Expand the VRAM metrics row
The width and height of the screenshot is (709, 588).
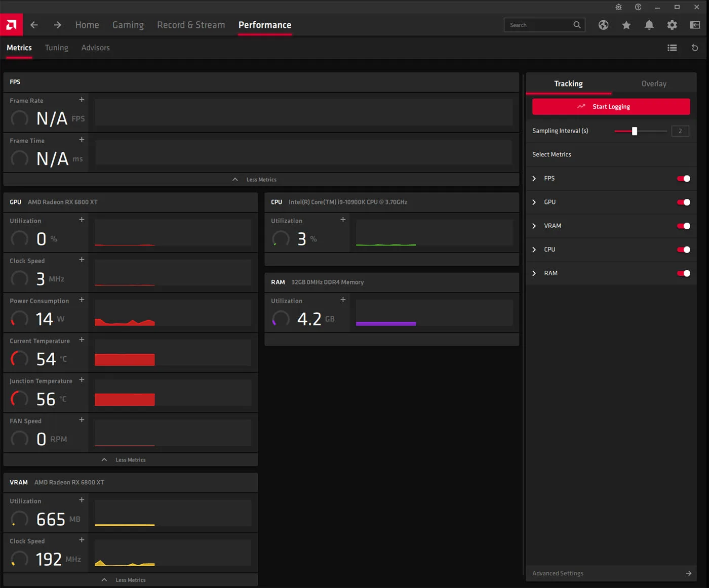tap(534, 226)
